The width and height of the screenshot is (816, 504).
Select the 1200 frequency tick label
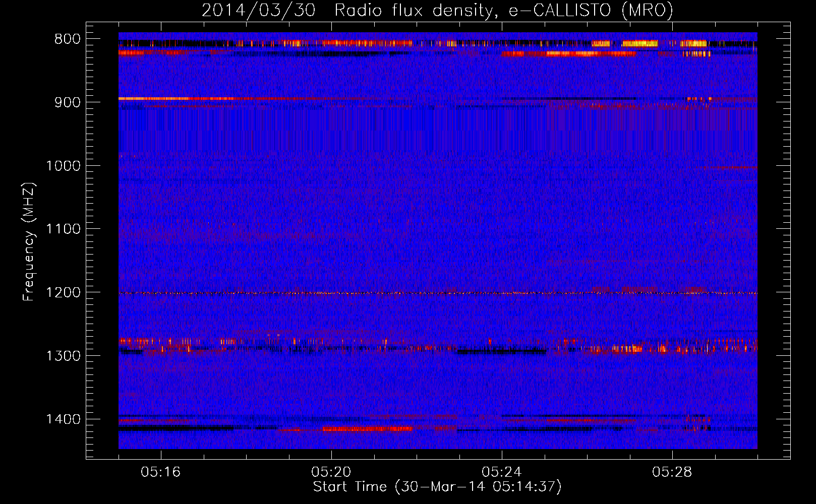tap(63, 293)
